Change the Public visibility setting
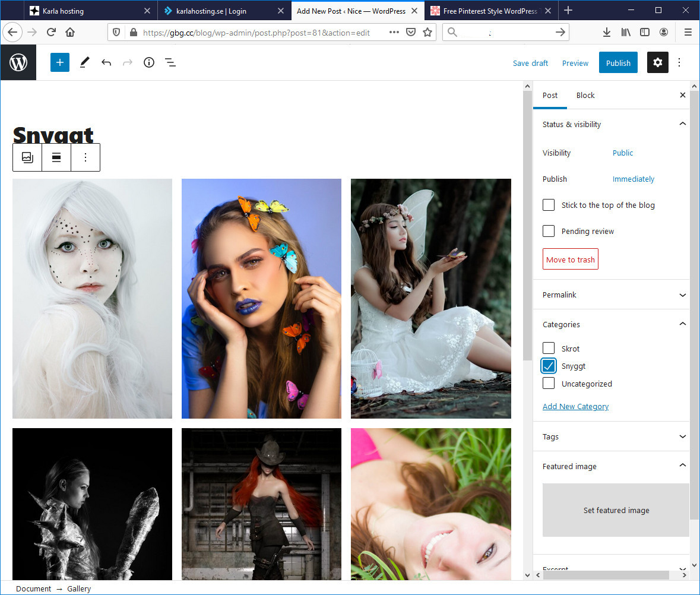This screenshot has width=700, height=595. tap(623, 153)
